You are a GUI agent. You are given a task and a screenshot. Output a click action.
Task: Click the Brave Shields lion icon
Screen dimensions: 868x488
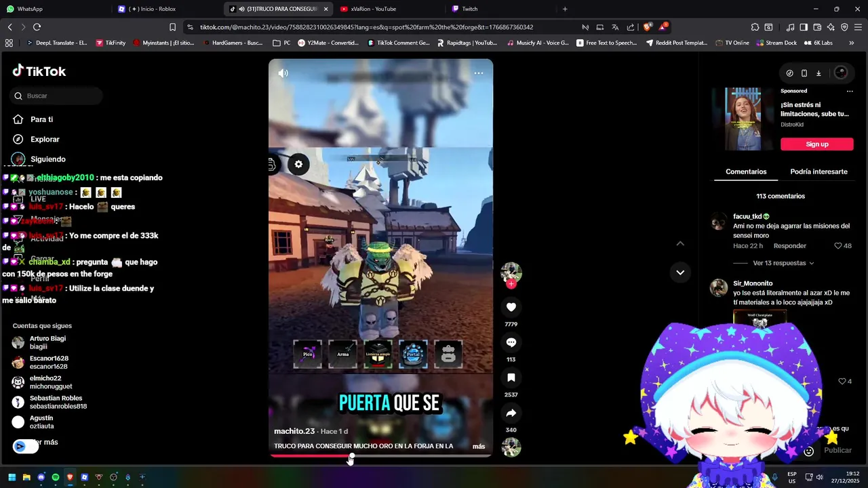pyautogui.click(x=647, y=27)
